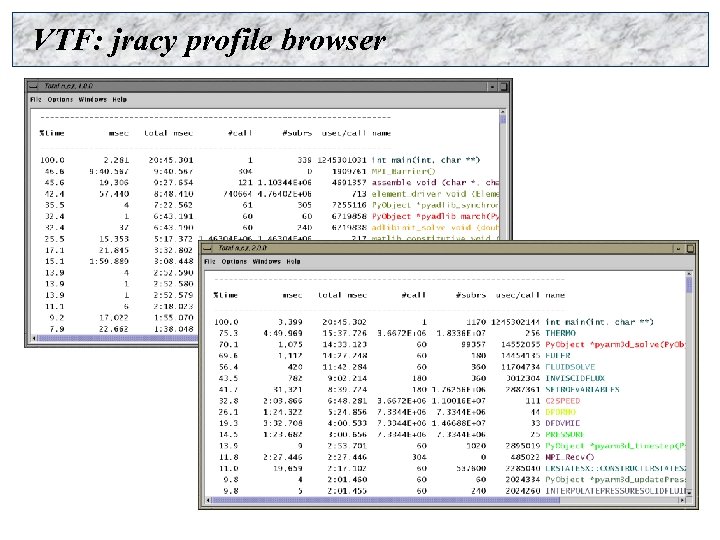
Task: Open File menu in the back profile window
Action: (35, 99)
